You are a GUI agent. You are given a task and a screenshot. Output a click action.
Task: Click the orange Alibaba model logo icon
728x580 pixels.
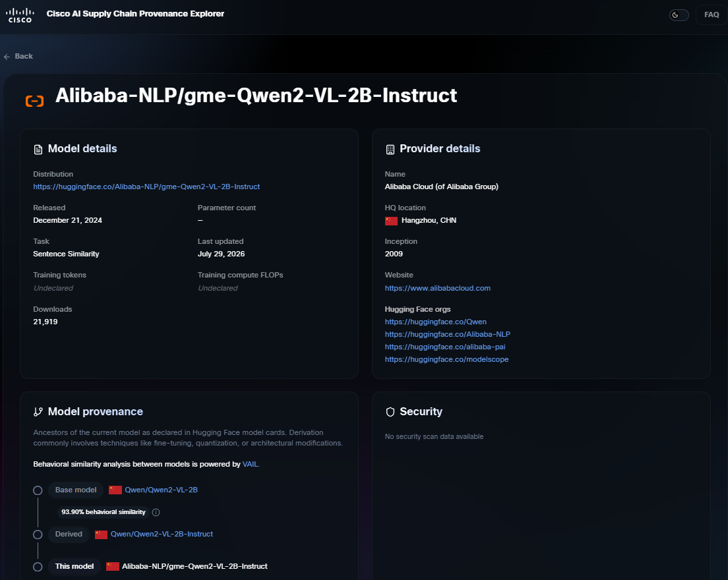click(x=34, y=101)
